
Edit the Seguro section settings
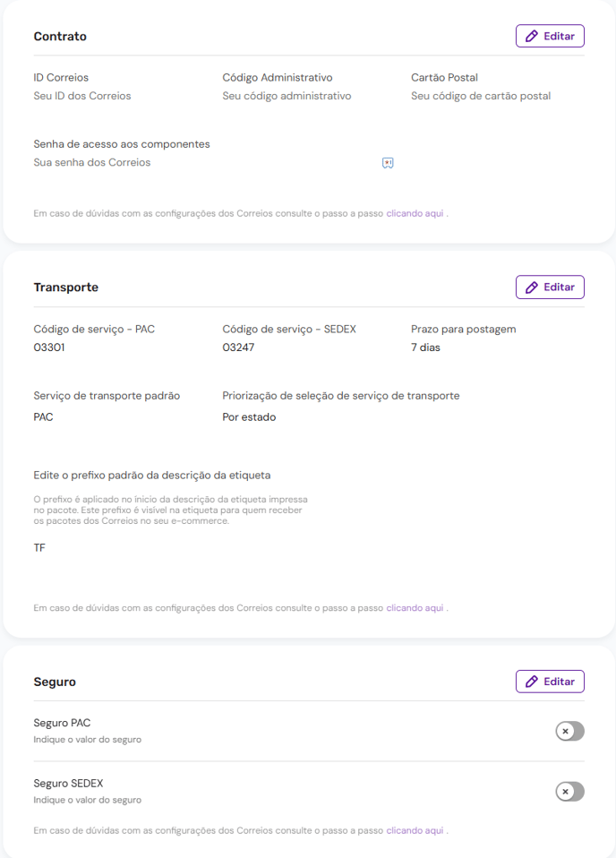(550, 682)
